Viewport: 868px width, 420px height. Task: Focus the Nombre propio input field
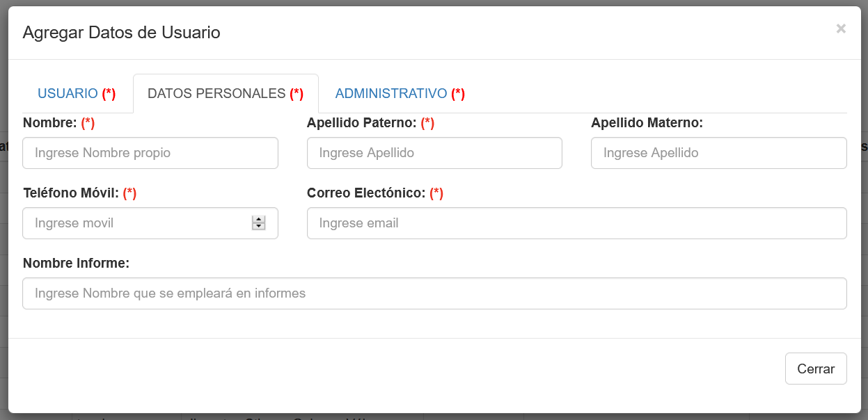click(x=150, y=153)
